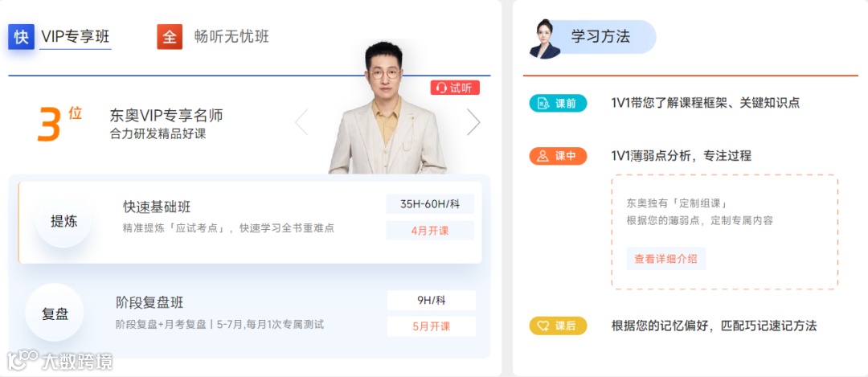Image resolution: width=868 pixels, height=377 pixels.
Task: Click the female advisor avatar
Action: (x=545, y=39)
